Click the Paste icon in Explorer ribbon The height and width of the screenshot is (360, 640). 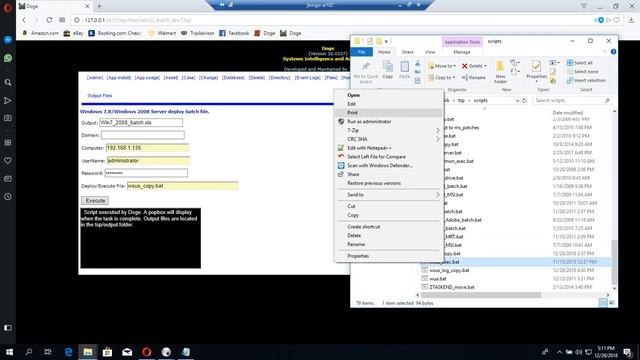404,69
